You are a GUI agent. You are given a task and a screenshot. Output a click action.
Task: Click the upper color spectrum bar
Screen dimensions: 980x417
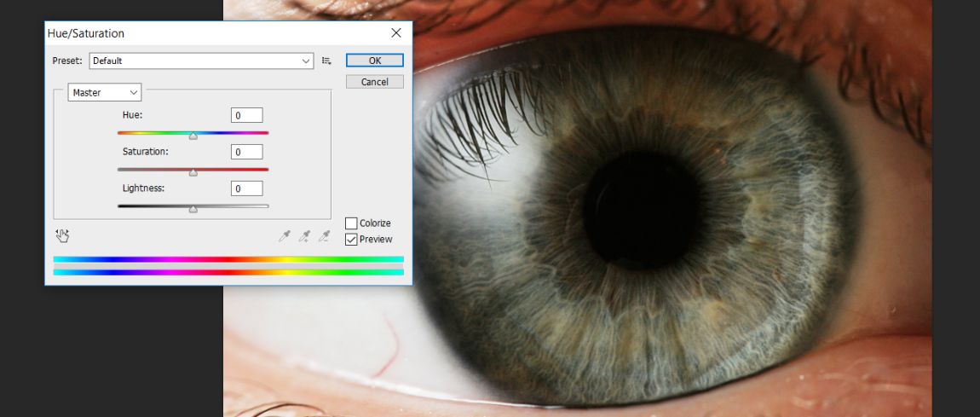tap(228, 259)
